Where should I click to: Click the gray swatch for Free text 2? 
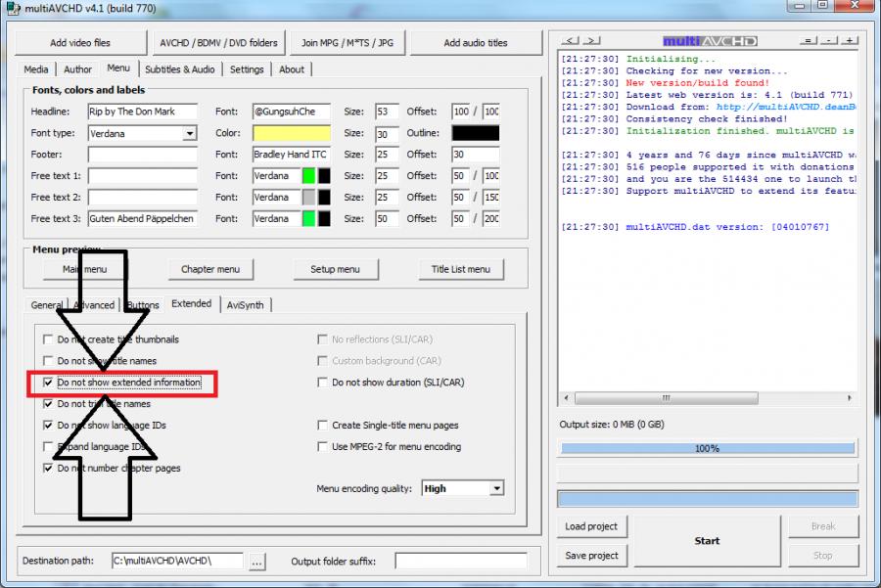point(308,197)
